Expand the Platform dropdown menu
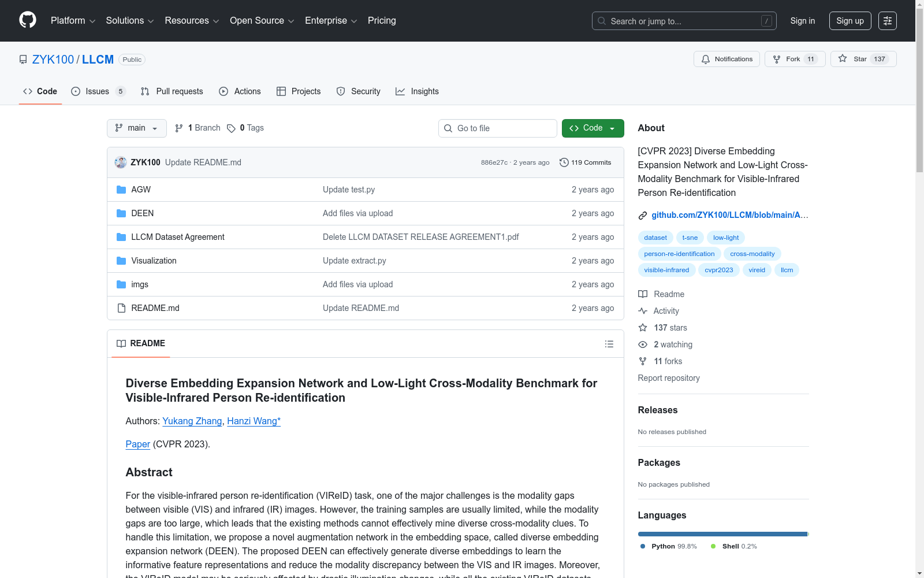Screen dimensions: 924x578 click(x=73, y=21)
